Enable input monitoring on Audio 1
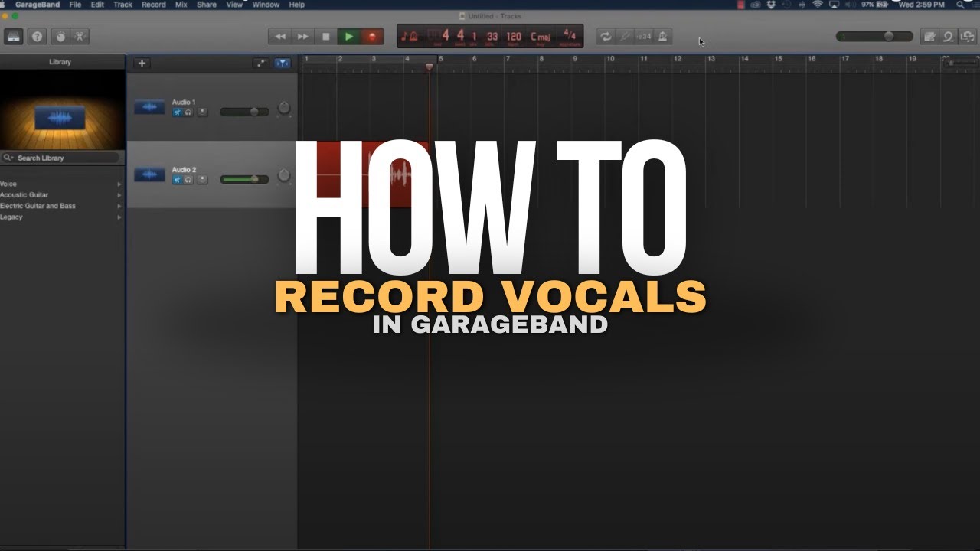The image size is (980, 551). (x=202, y=112)
